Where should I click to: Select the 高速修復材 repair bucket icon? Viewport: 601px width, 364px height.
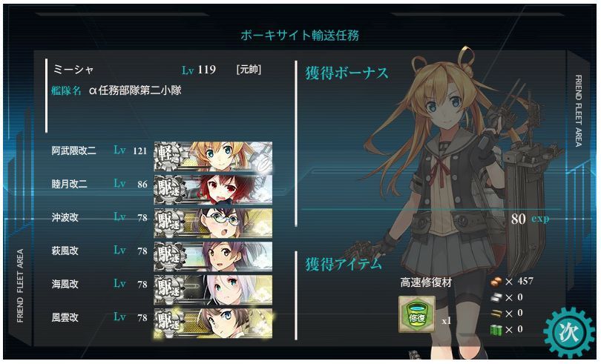click(417, 314)
